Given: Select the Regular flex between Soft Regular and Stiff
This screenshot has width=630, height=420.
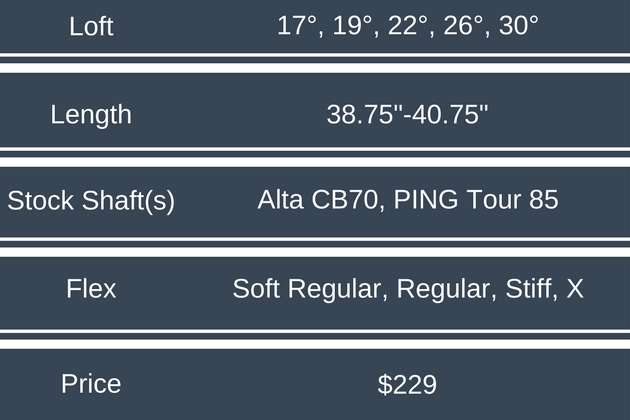Looking at the screenshot, I should [443, 290].
